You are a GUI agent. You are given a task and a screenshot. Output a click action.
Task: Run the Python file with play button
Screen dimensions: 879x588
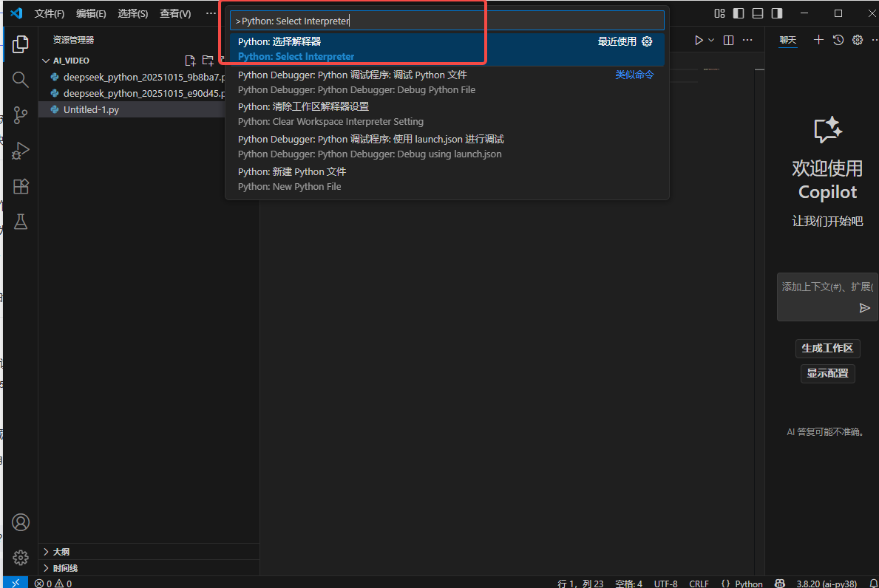699,41
